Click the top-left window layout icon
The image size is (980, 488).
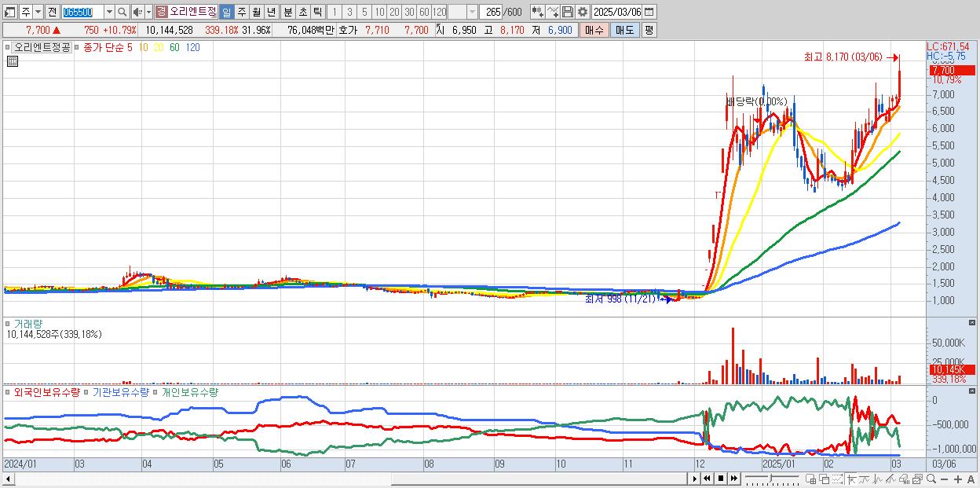tap(10, 12)
